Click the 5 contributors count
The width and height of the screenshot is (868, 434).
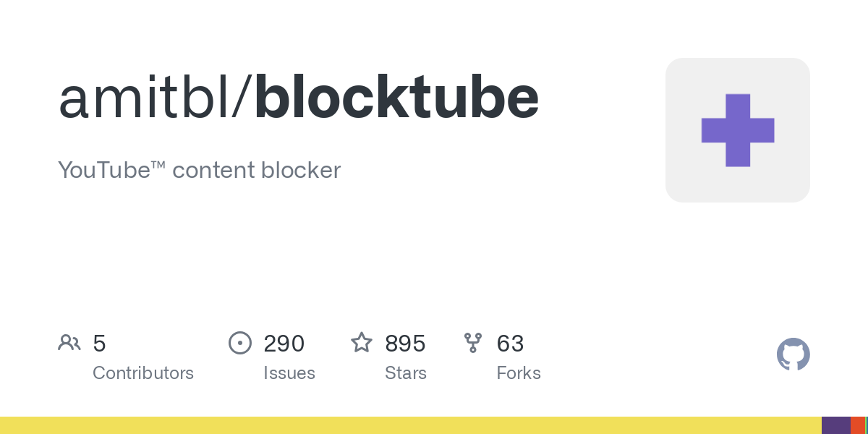pos(99,344)
